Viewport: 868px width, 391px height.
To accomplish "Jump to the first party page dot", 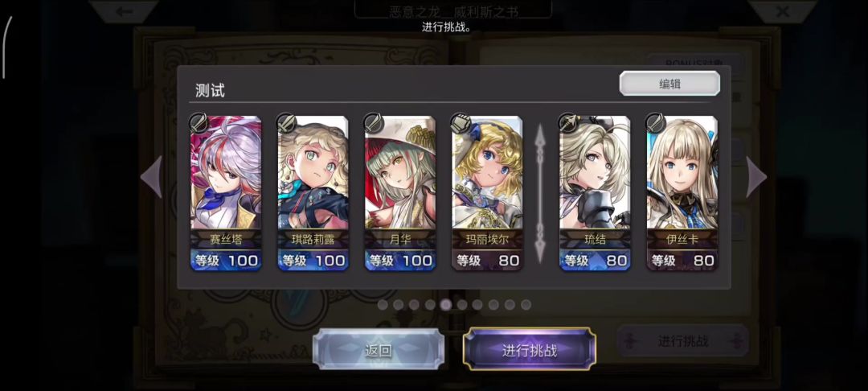I will pos(383,305).
